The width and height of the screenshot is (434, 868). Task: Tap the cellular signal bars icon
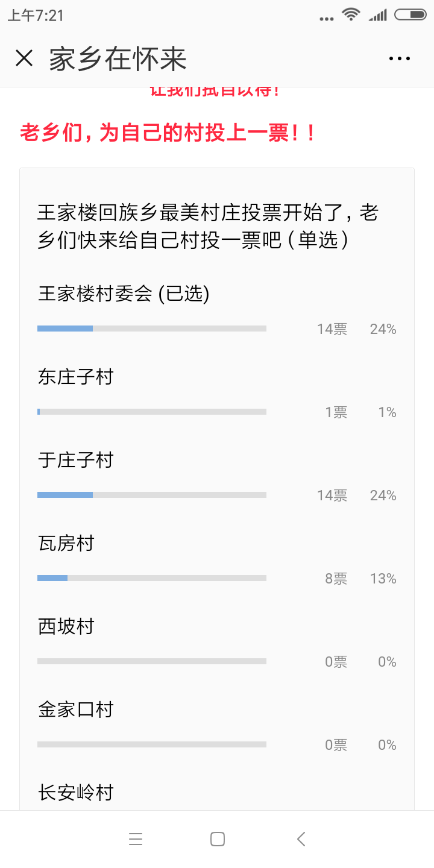click(x=378, y=15)
